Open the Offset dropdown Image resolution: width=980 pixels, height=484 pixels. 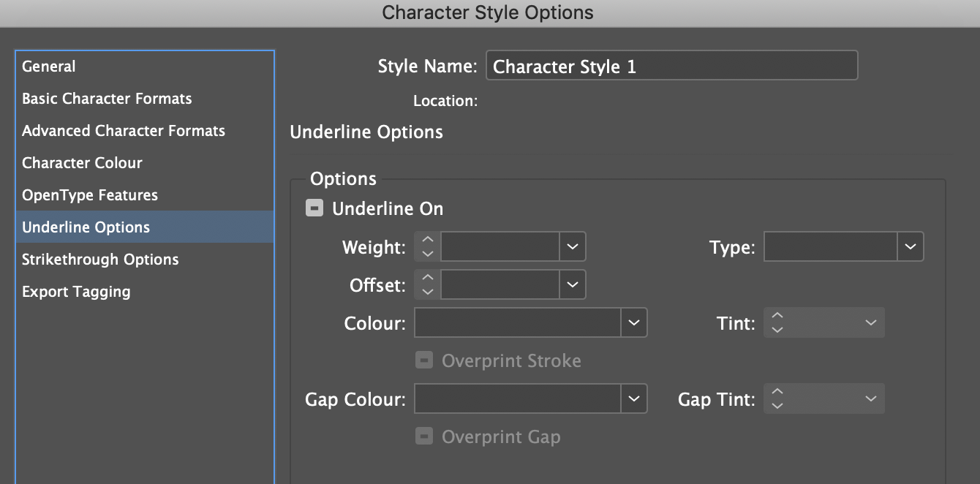coord(572,284)
